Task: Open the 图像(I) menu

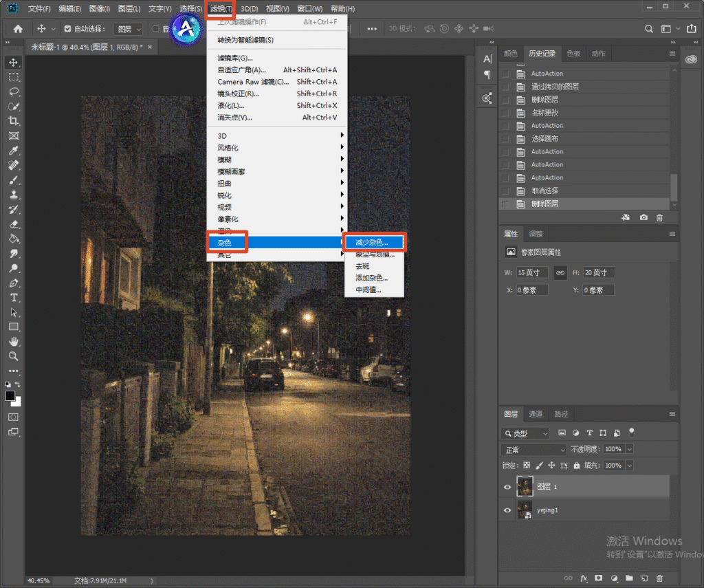Action: click(100, 8)
